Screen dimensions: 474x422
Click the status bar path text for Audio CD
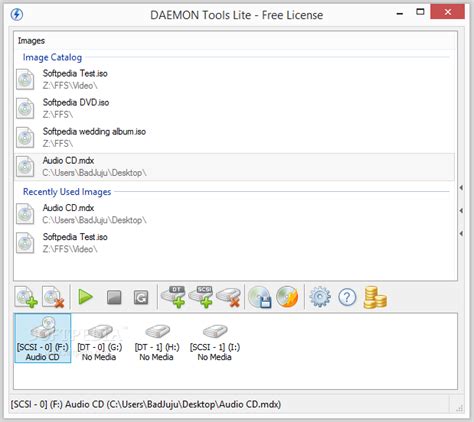(x=146, y=404)
